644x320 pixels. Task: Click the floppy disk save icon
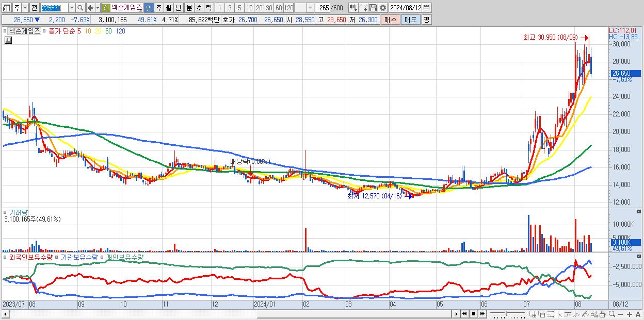[x=373, y=8]
